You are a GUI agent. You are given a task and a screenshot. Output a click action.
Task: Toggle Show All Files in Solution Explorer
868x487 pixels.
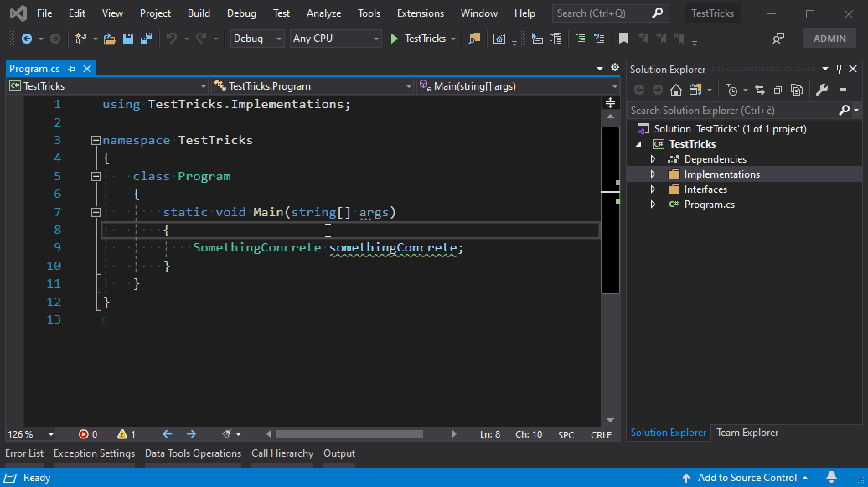click(x=797, y=90)
